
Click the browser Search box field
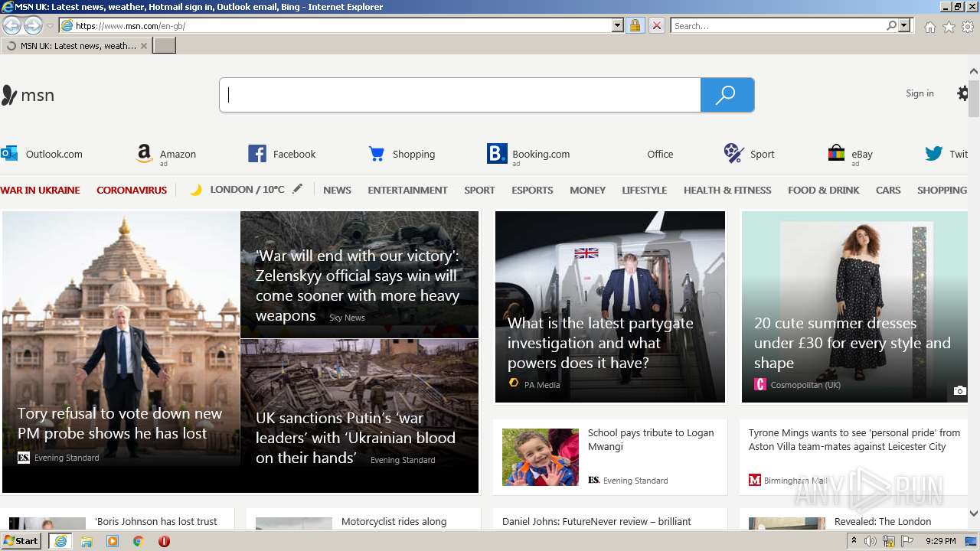[x=778, y=25]
